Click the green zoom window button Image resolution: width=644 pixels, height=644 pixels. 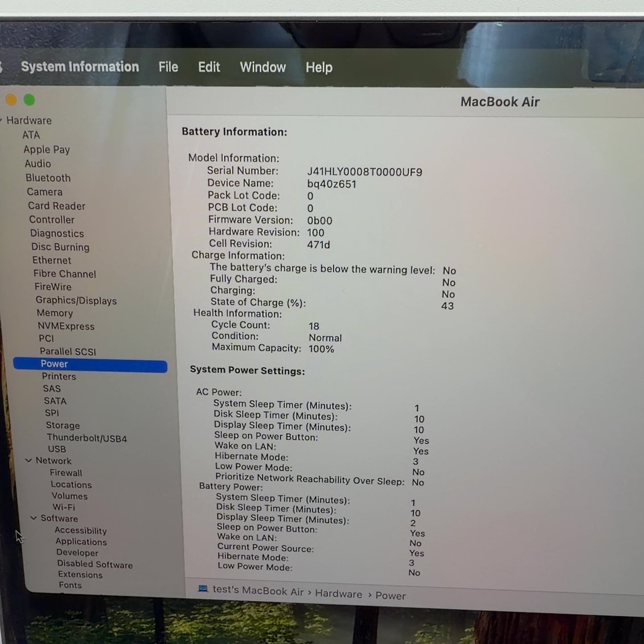coord(29,100)
